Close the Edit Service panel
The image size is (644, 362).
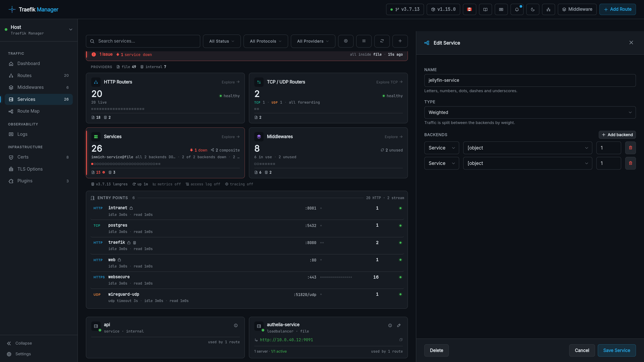tap(631, 43)
